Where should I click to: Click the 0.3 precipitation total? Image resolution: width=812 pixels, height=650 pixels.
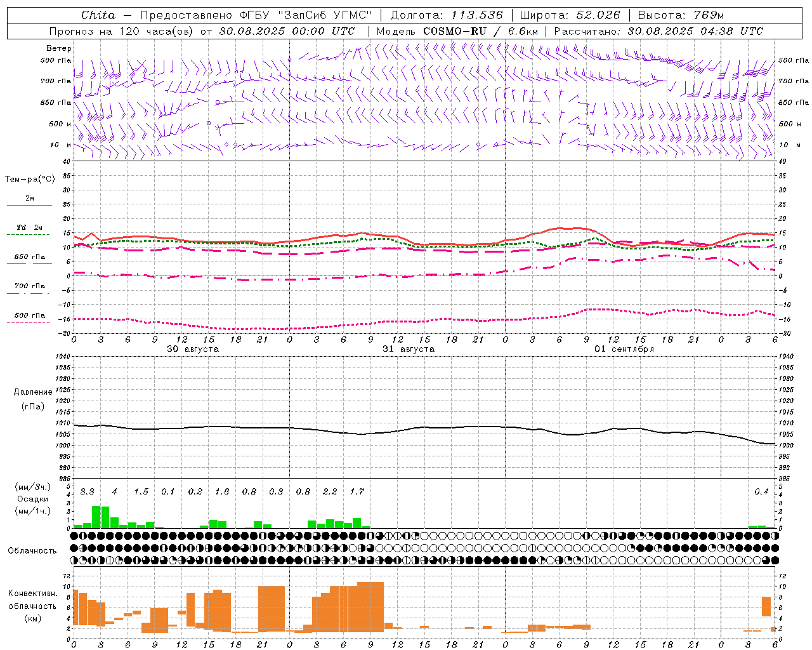coord(276,492)
